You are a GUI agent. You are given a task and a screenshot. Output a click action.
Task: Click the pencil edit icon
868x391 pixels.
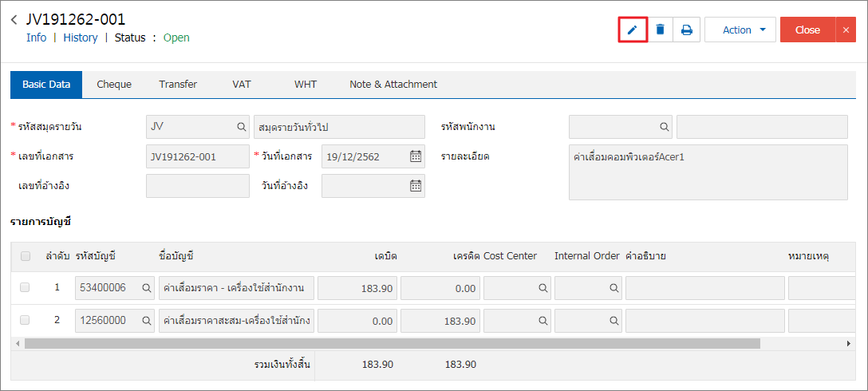tap(633, 30)
